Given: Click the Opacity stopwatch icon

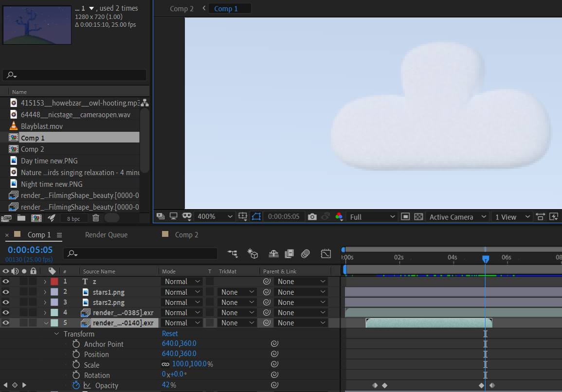Looking at the screenshot, I should [76, 385].
